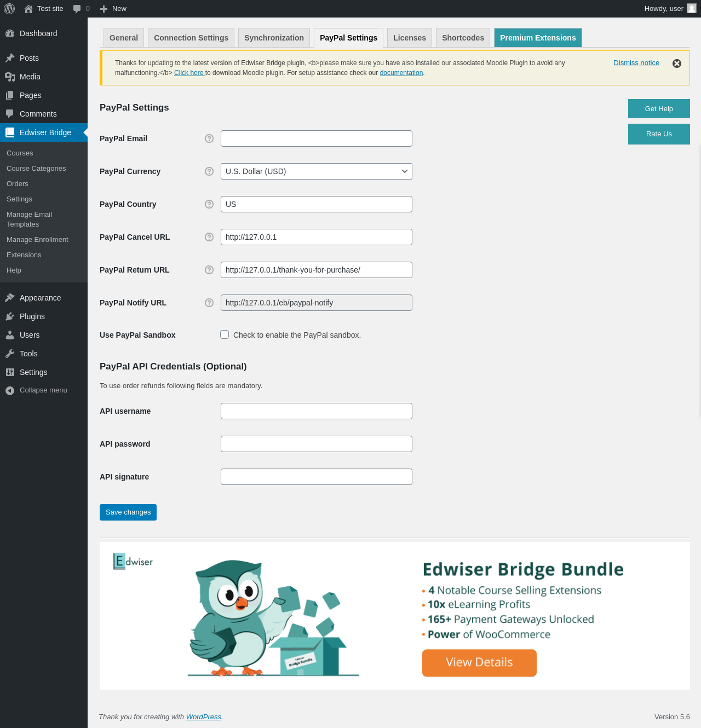Click the Save changes button
701x728 pixels.
coord(128,512)
